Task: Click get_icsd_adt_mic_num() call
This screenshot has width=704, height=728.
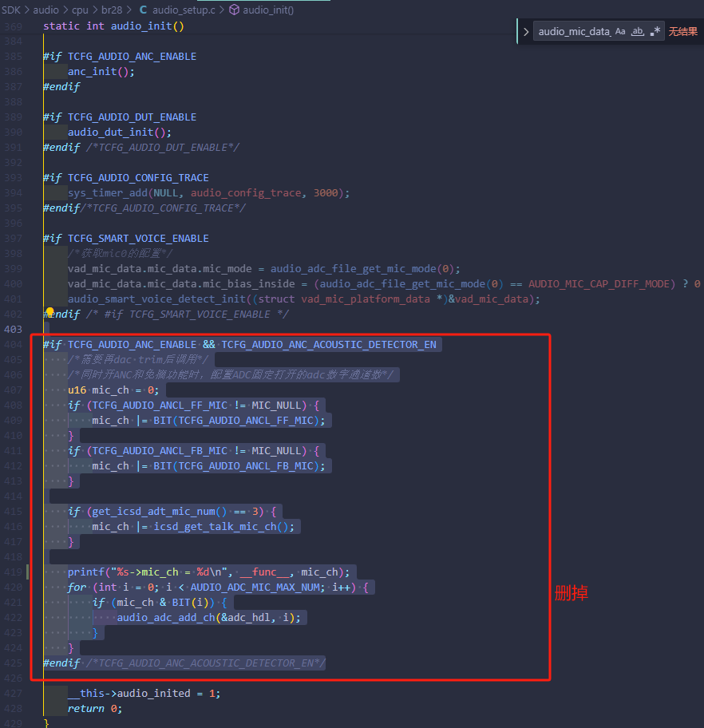Action: [x=160, y=511]
